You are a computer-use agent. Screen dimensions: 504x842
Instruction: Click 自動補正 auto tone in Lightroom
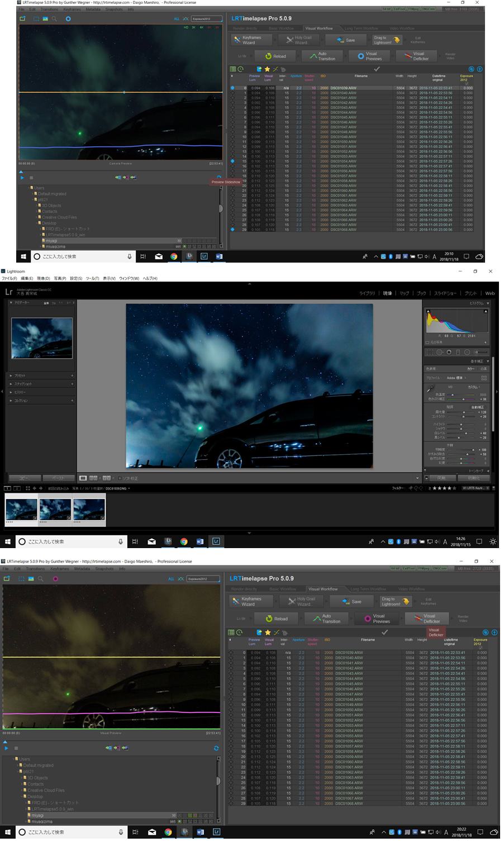479,407
